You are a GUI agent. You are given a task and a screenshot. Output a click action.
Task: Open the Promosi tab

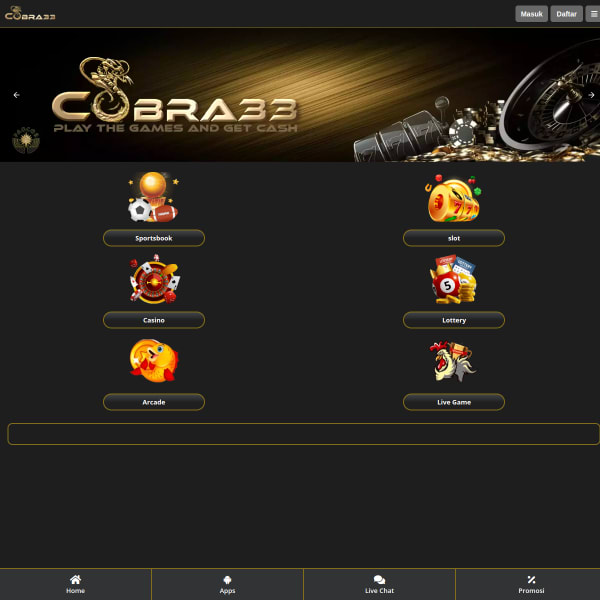[531, 584]
